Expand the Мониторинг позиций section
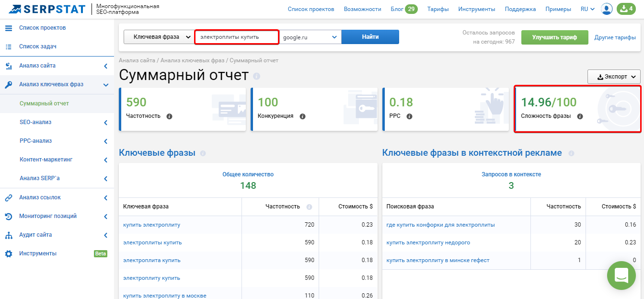Image resolution: width=644 pixels, height=299 pixels. [105, 216]
